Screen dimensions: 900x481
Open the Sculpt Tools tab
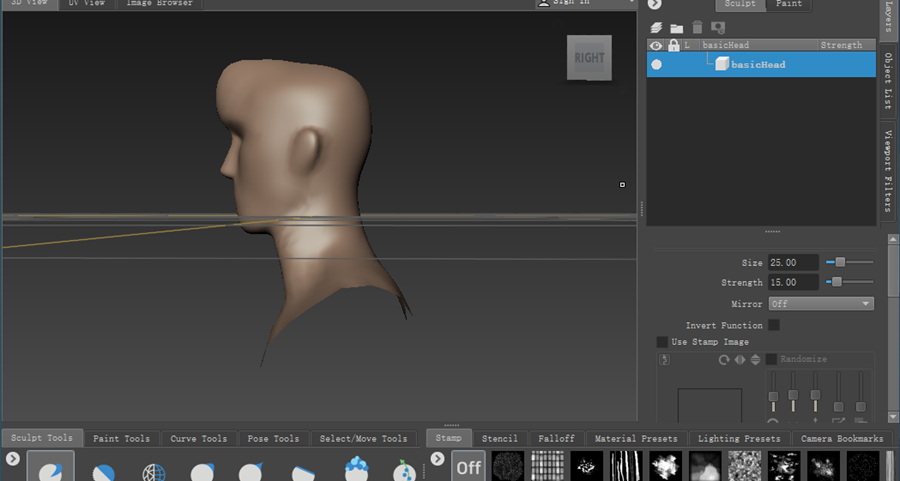click(x=42, y=438)
